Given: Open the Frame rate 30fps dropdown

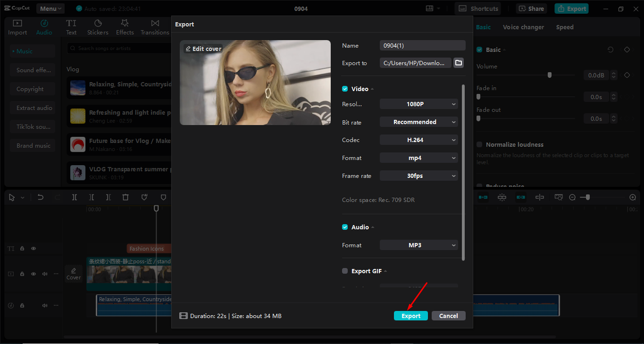Looking at the screenshot, I should [419, 176].
